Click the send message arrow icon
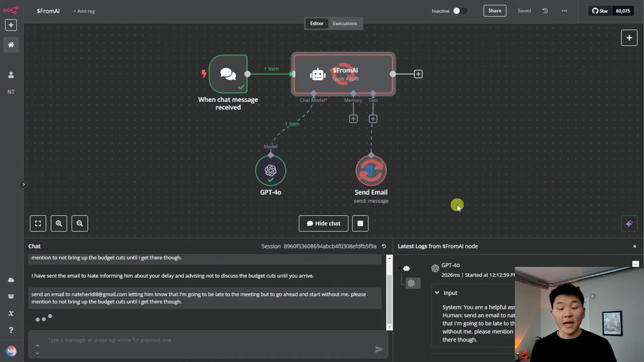This screenshot has width=644, height=362. pos(379,350)
